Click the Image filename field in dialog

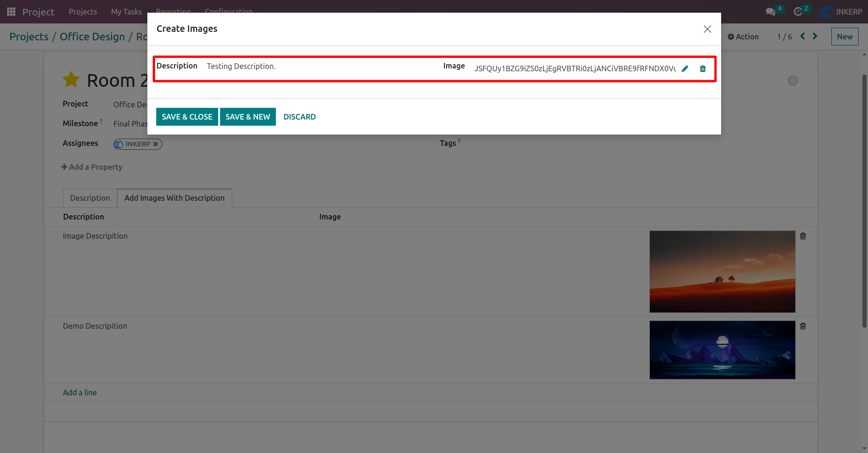click(x=575, y=68)
